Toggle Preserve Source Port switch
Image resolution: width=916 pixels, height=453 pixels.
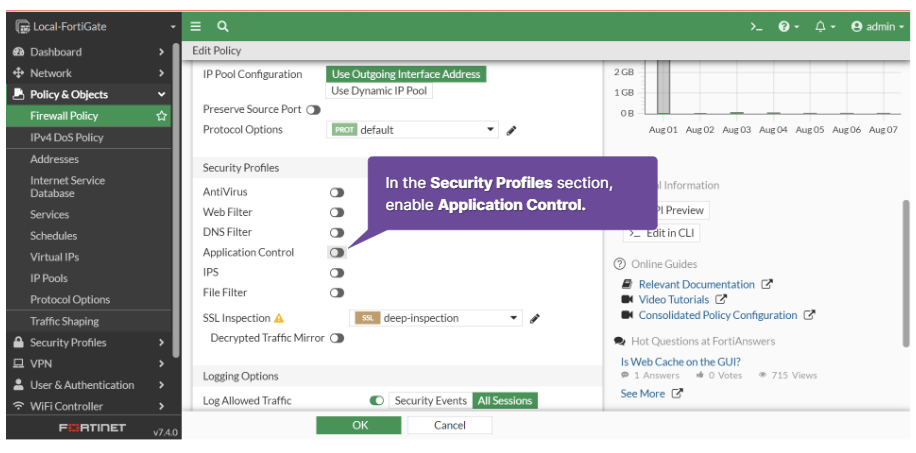click(x=314, y=109)
